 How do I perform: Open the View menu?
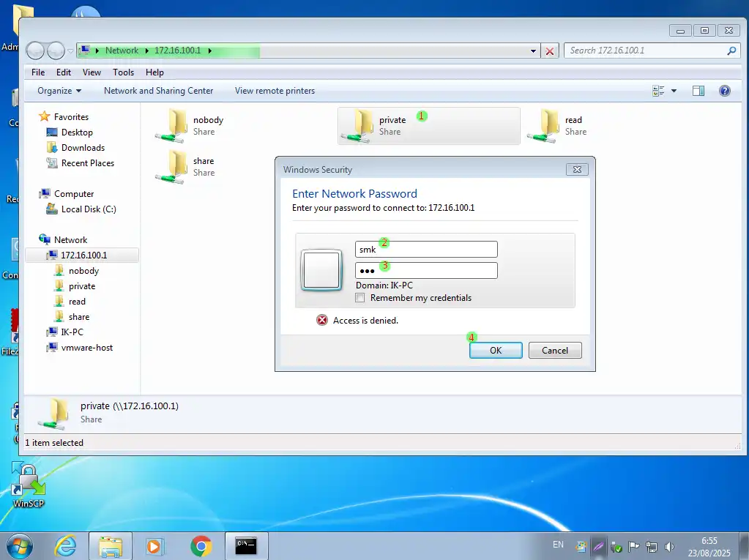click(92, 72)
